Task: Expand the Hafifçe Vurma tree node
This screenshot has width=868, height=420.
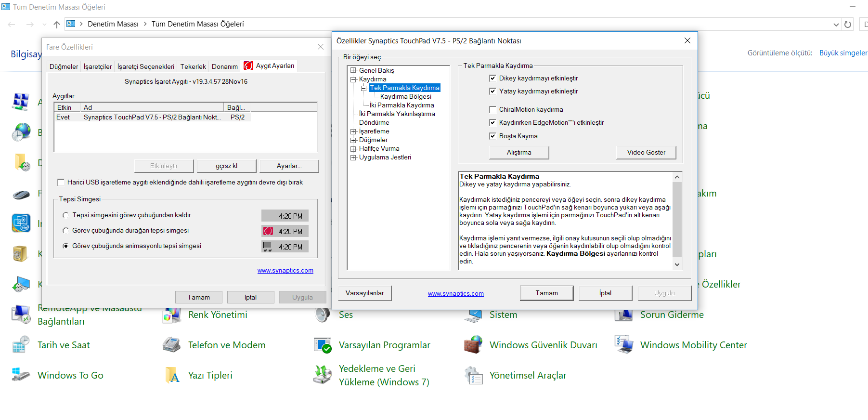Action: [353, 148]
